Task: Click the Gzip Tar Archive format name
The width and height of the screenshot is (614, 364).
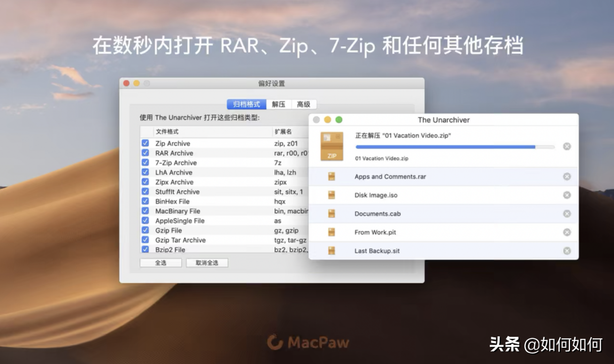Action: [x=181, y=240]
